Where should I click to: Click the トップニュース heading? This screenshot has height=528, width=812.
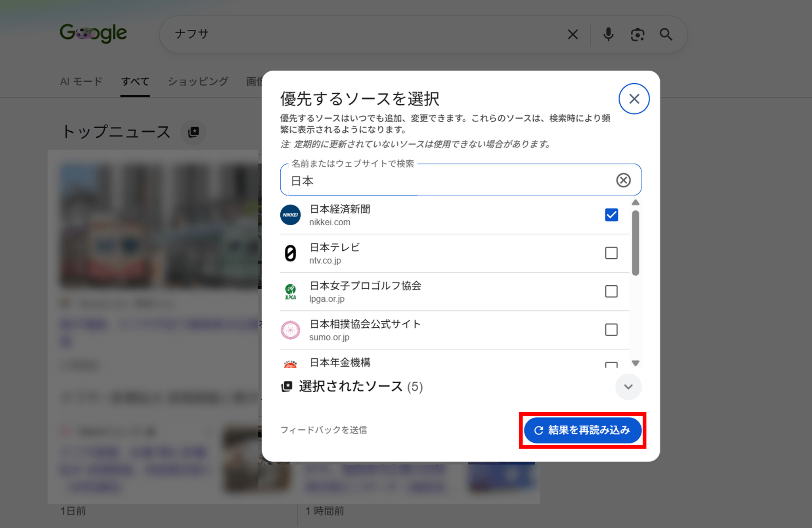116,132
